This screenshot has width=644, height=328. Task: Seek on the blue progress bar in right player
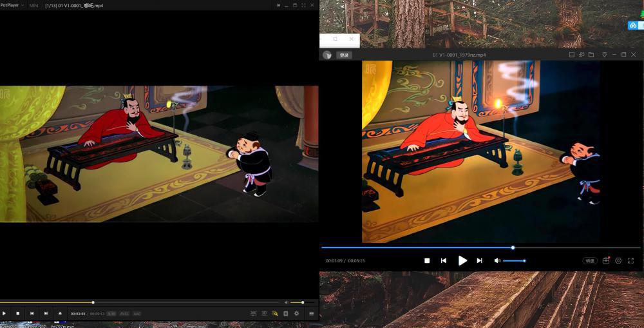(x=480, y=248)
